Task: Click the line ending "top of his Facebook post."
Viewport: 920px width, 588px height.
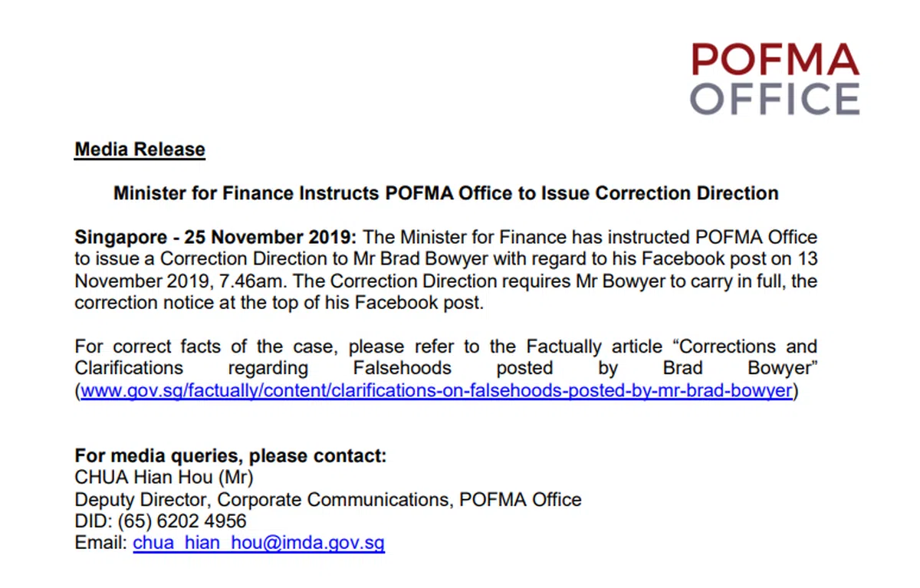Action: coord(279,303)
